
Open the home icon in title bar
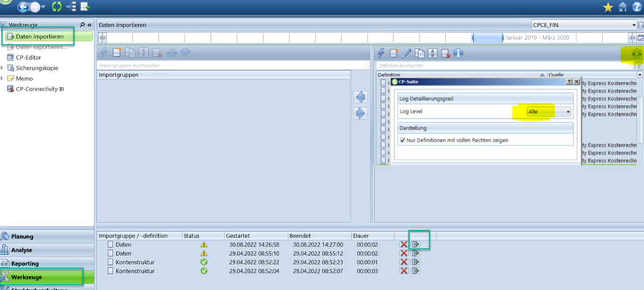pyautogui.click(x=622, y=7)
